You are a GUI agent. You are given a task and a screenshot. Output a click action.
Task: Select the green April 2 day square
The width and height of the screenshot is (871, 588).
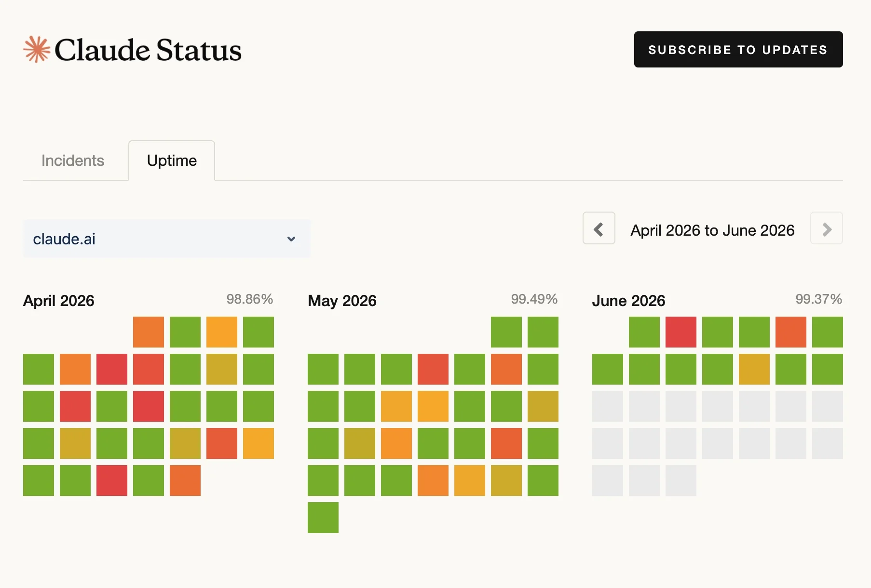[x=185, y=332]
